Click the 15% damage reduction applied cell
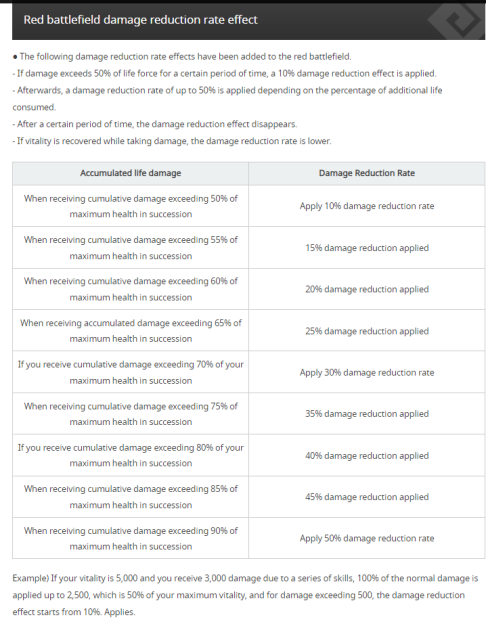Image resolution: width=486 pixels, height=628 pixels. (367, 248)
